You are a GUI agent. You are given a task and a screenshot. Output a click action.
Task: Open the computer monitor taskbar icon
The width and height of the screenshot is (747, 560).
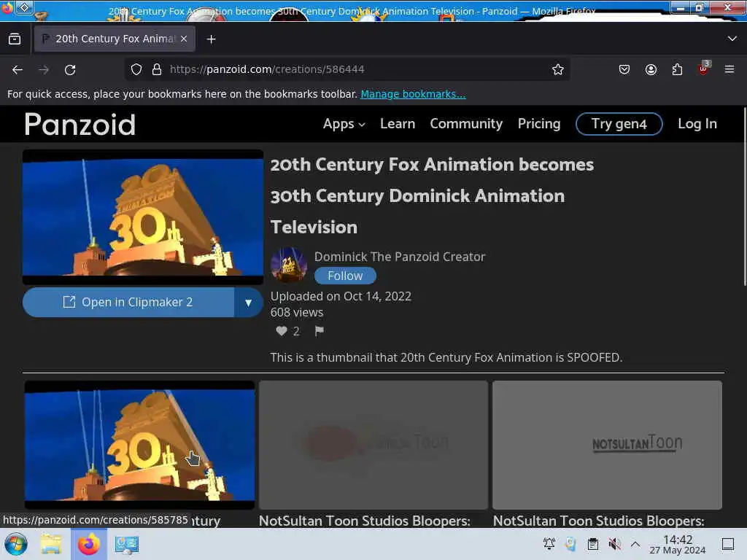(x=127, y=545)
